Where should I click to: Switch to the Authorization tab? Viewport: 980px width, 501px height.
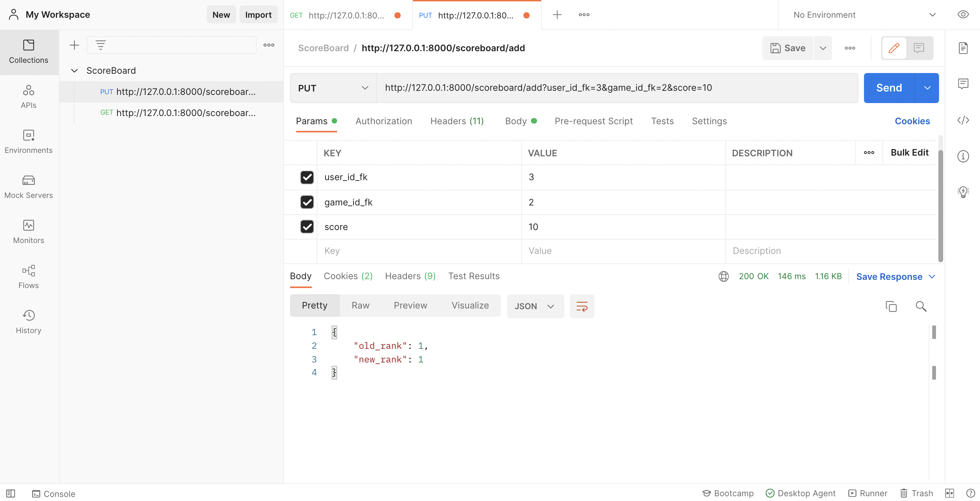click(x=384, y=121)
